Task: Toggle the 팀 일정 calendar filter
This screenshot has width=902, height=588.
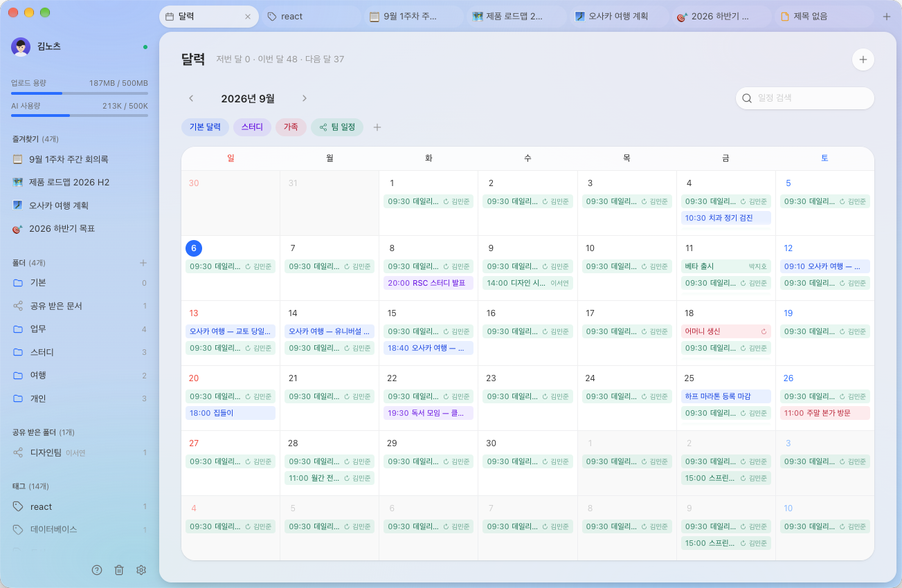Action: pos(337,127)
